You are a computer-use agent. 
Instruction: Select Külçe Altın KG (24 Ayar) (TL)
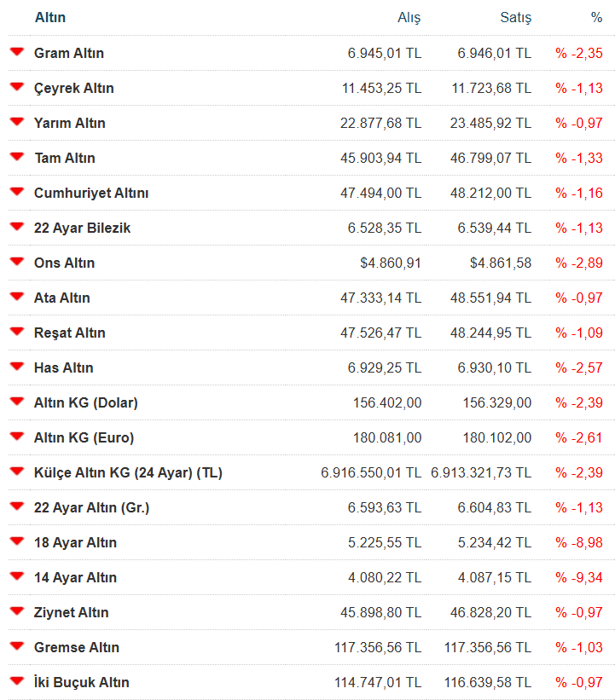[x=128, y=472]
